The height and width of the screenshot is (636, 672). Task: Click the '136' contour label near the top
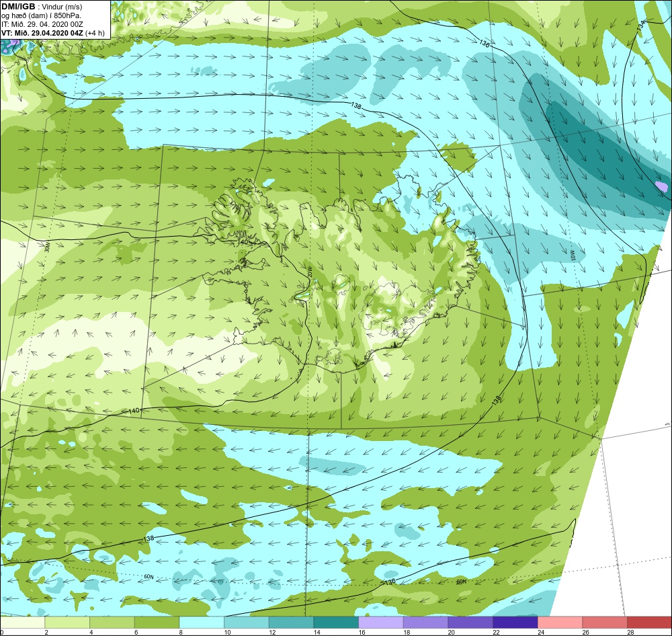484,43
